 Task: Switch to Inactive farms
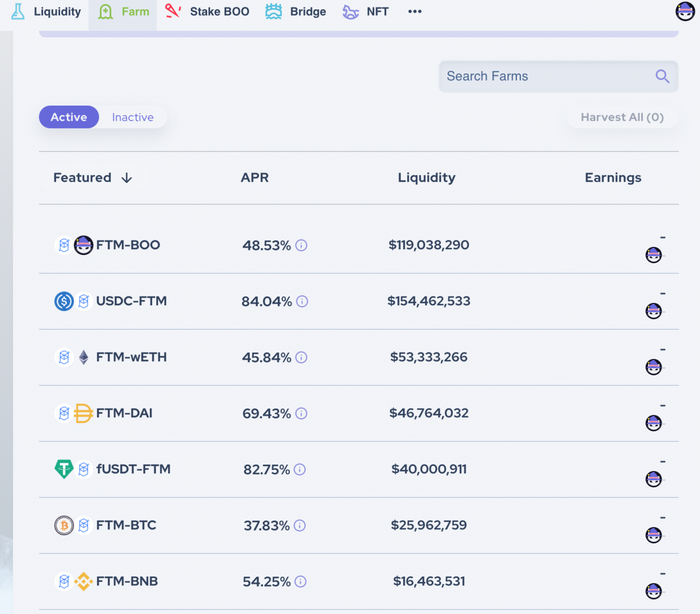pyautogui.click(x=133, y=117)
